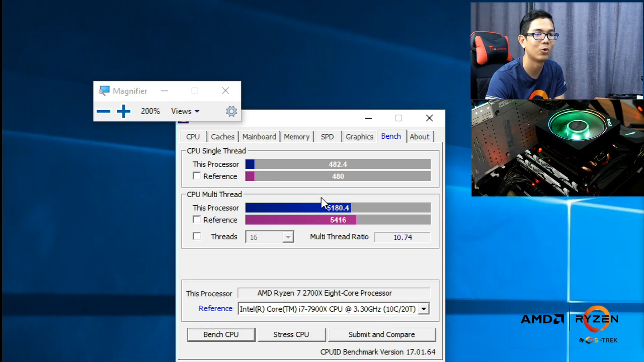The image size is (644, 362).
Task: Close the Magnifier window
Action: tap(225, 90)
